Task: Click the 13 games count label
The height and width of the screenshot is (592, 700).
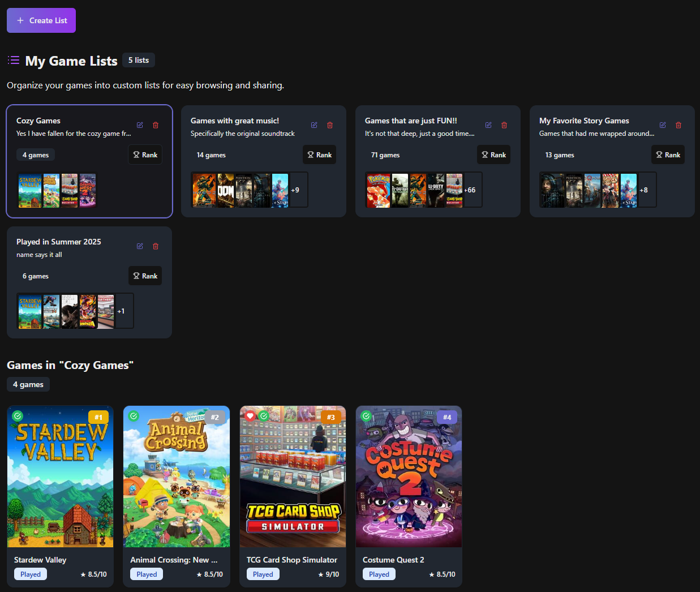Action: (x=560, y=155)
